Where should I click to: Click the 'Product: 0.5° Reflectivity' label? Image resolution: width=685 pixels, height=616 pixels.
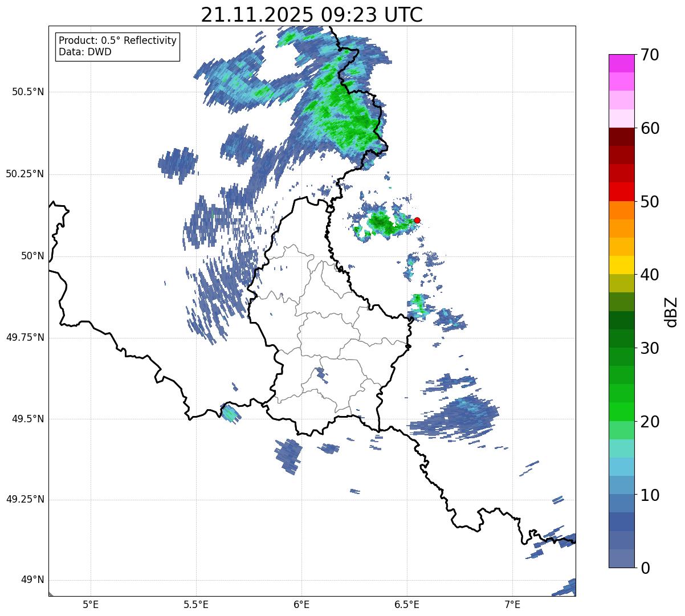pyautogui.click(x=118, y=40)
